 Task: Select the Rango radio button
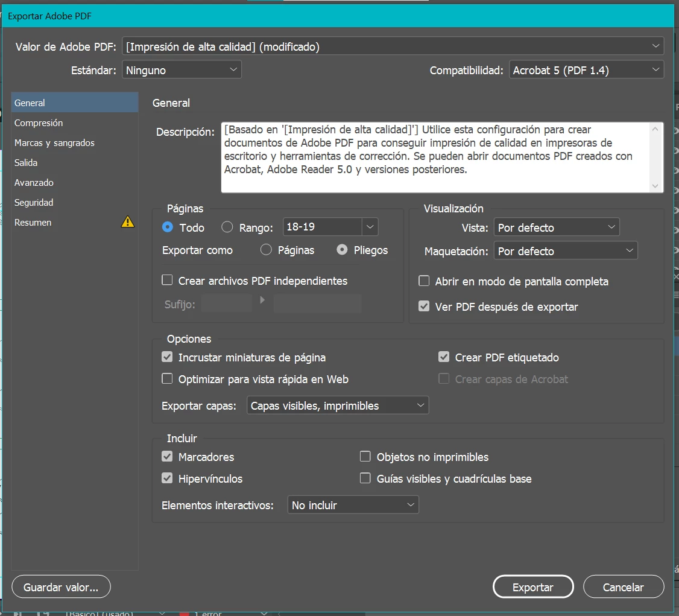pos(227,227)
